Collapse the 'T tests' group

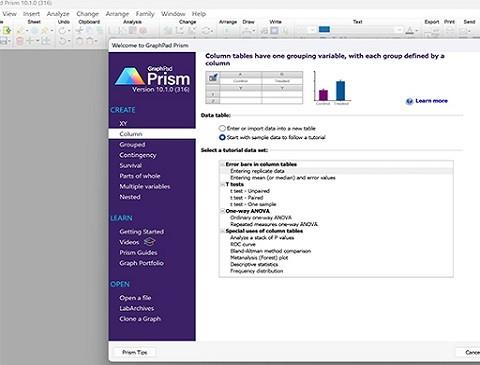222,184
